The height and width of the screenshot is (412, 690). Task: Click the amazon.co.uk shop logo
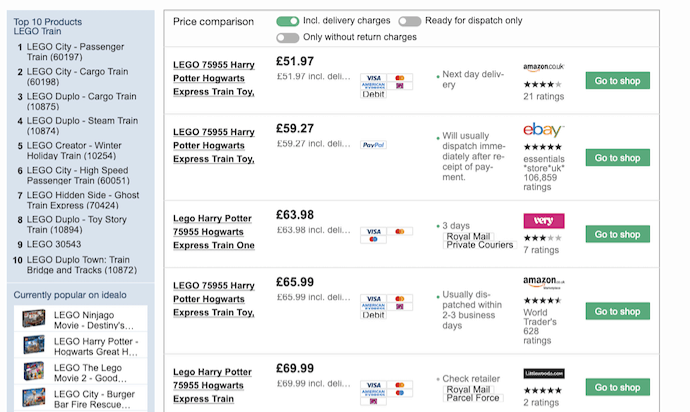coord(543,67)
